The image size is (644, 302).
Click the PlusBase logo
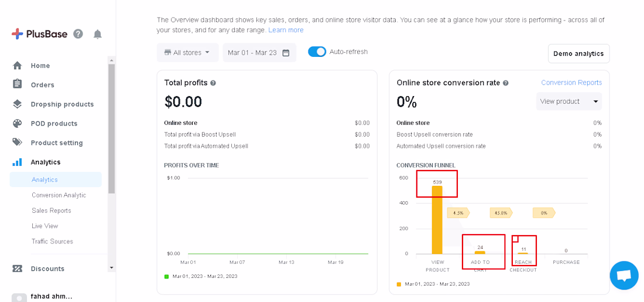(39, 34)
